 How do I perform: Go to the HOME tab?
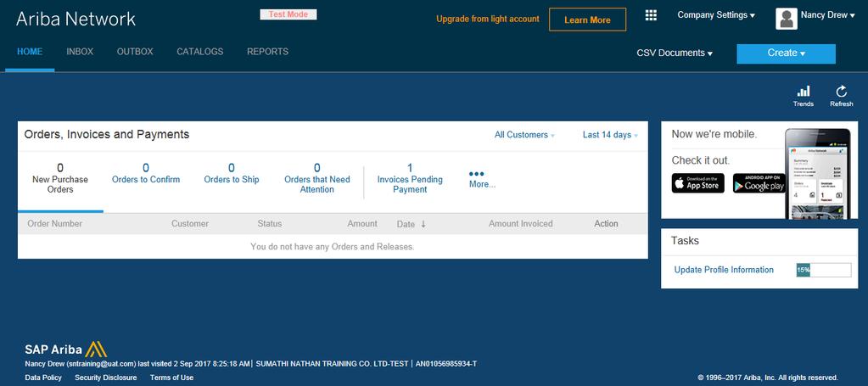point(30,52)
